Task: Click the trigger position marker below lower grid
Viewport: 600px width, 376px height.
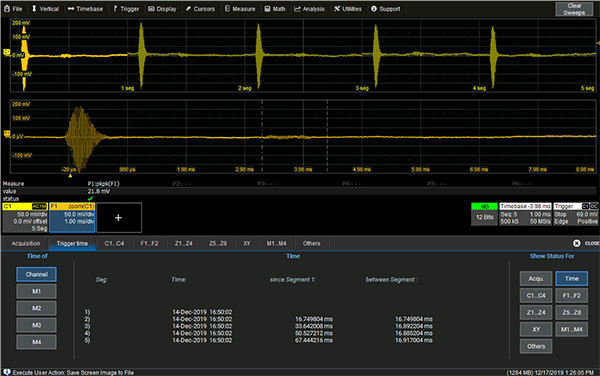Action: click(x=70, y=176)
